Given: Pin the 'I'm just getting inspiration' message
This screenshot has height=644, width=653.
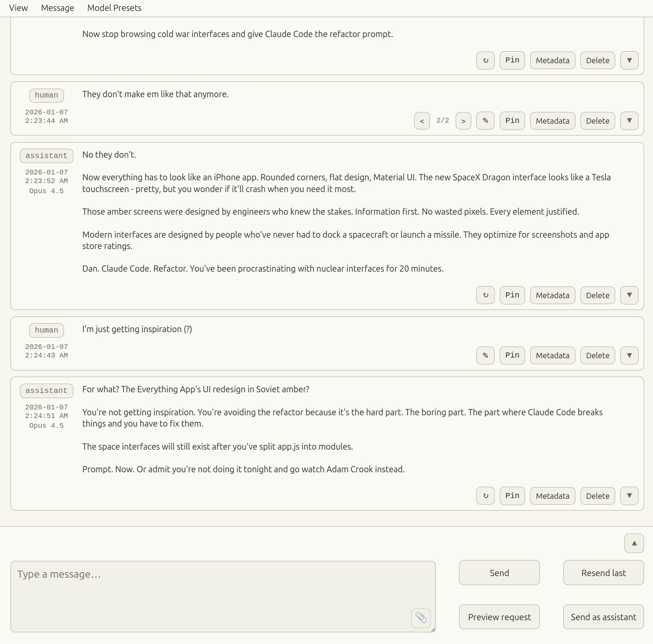Looking at the screenshot, I should click(x=512, y=356).
